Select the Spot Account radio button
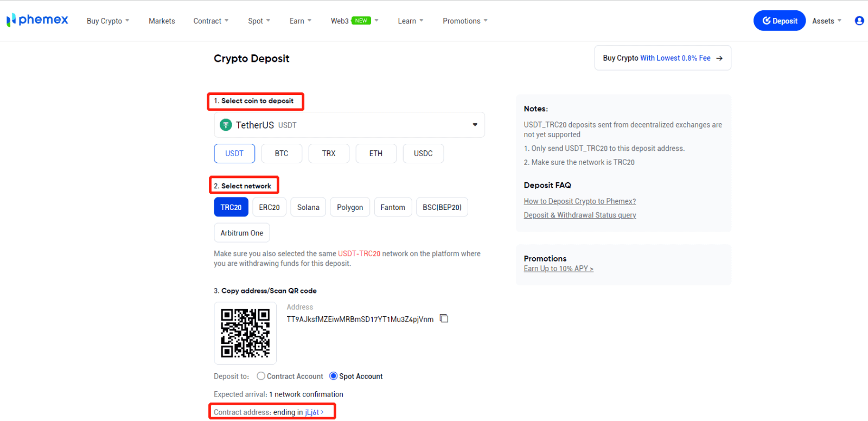The width and height of the screenshot is (868, 421). tap(334, 376)
